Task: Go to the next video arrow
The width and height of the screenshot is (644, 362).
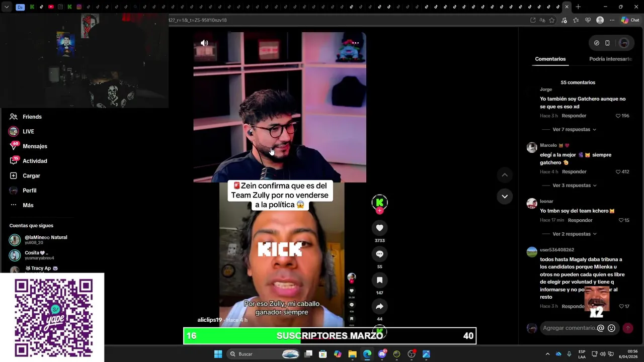Action: point(505,196)
